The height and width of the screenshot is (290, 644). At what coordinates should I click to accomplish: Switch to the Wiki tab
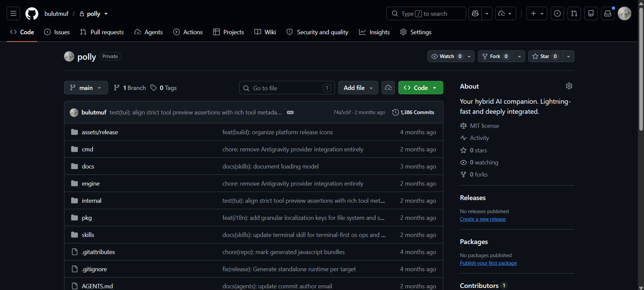pos(265,32)
